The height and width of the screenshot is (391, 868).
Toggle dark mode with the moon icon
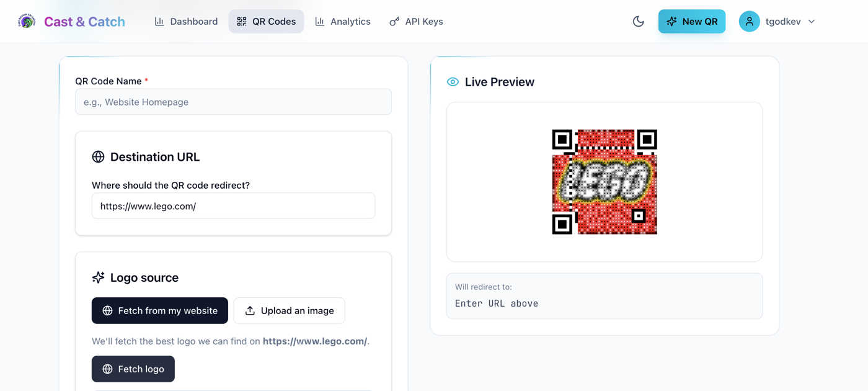(x=639, y=21)
